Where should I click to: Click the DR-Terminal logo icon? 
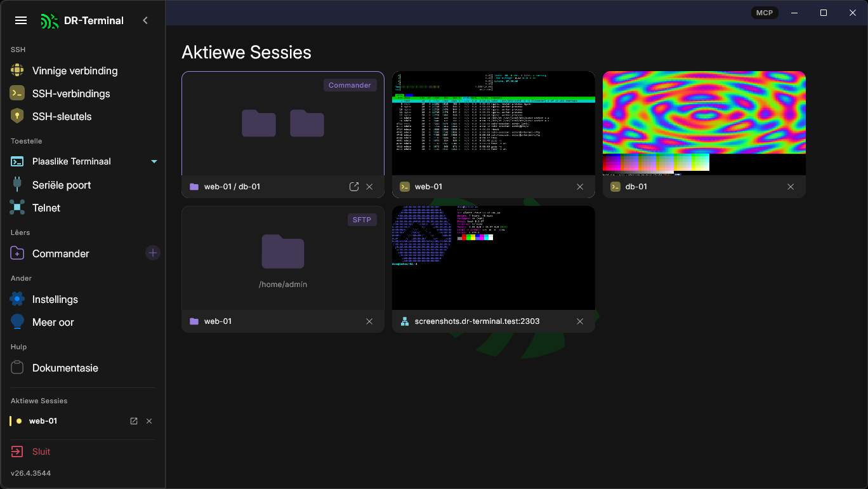(49, 21)
